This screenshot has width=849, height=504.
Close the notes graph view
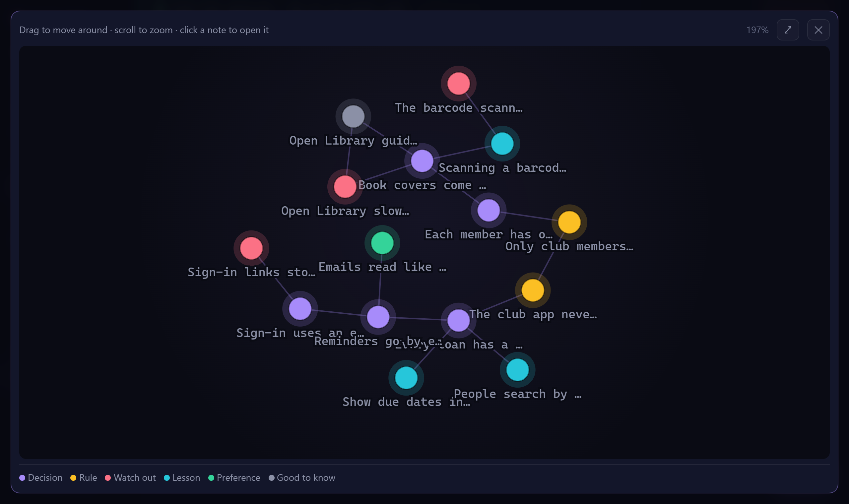[818, 30]
